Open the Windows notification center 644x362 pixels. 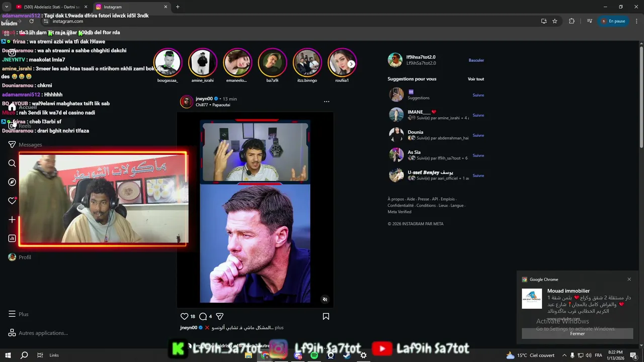click(x=633, y=355)
